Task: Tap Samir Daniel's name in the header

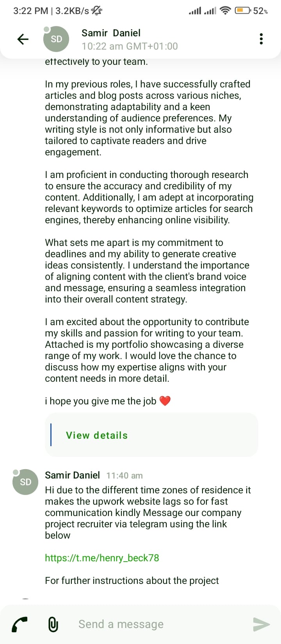Action: (x=111, y=33)
